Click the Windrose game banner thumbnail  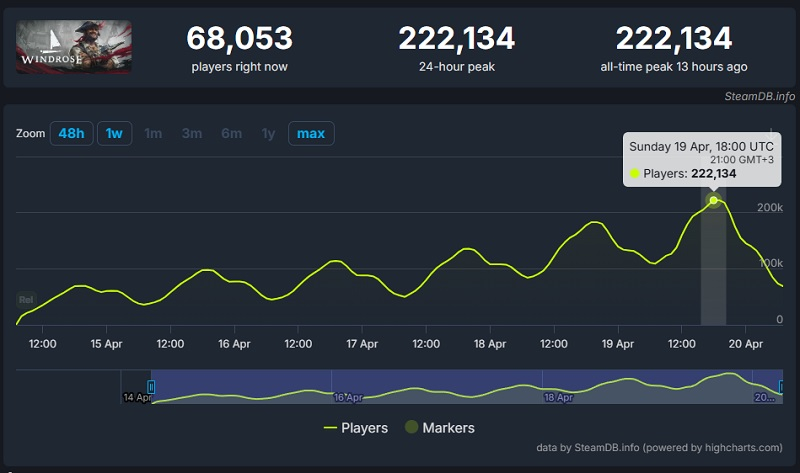click(x=73, y=46)
